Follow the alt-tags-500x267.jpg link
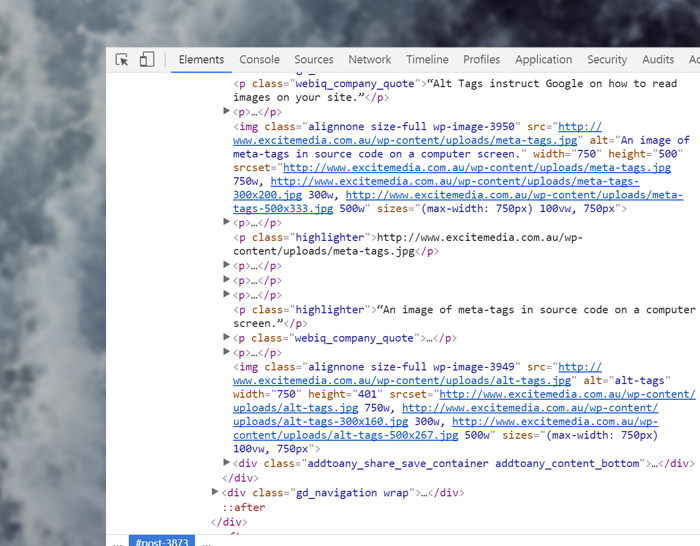700x546 pixels. pos(346,436)
